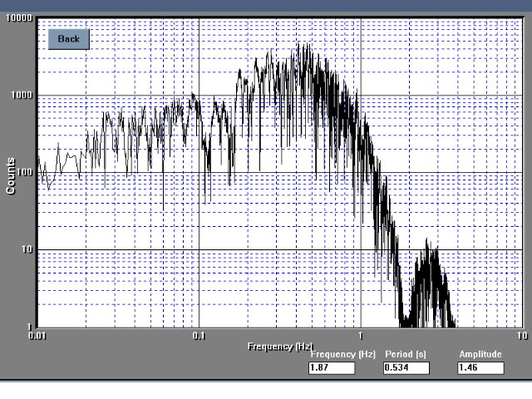Click the blue title bar strip
The image size is (532, 399).
pyautogui.click(x=266, y=5)
